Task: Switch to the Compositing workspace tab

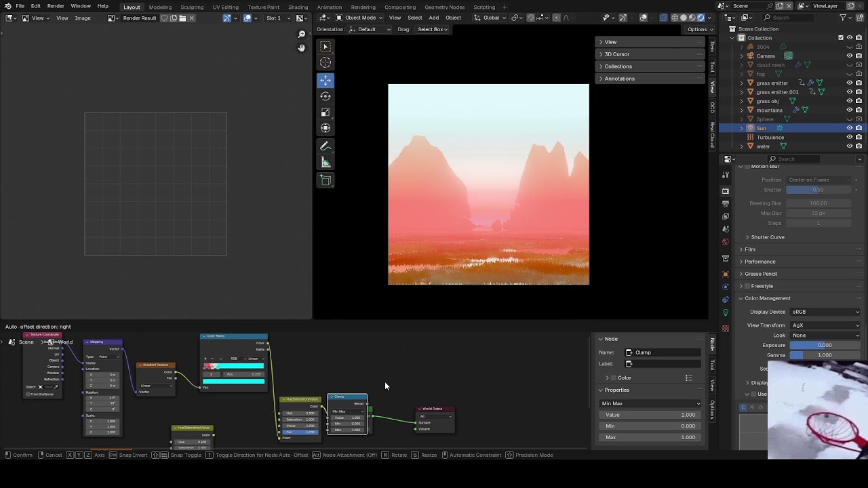Action: coord(400,7)
